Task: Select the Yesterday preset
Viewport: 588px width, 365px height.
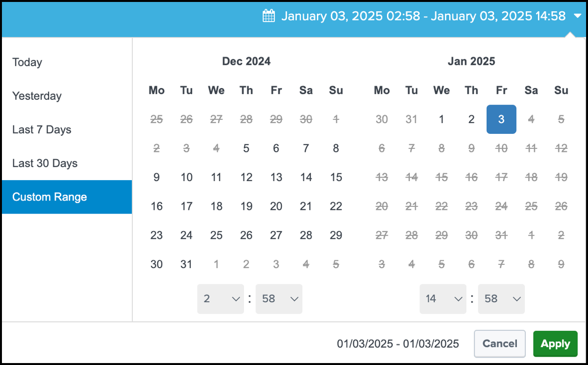Action: click(37, 96)
